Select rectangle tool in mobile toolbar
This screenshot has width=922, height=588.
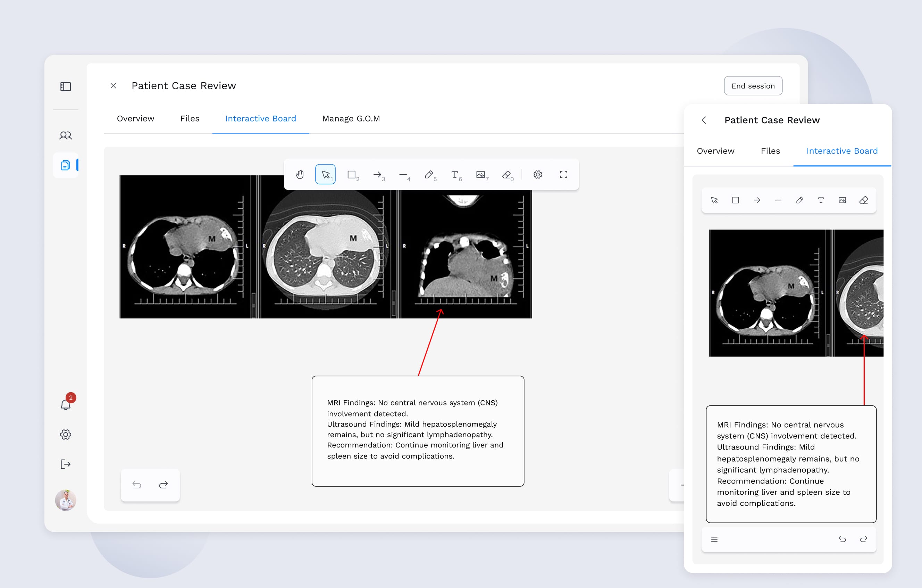click(x=736, y=200)
